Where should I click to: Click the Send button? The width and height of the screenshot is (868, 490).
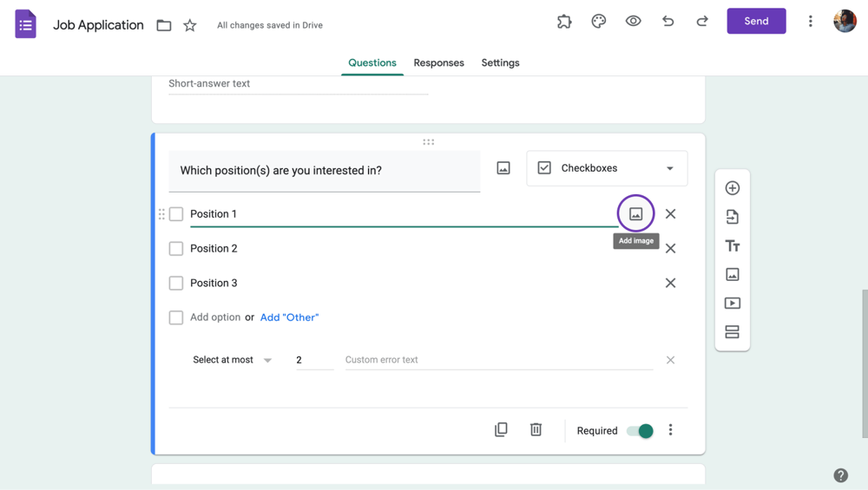756,21
